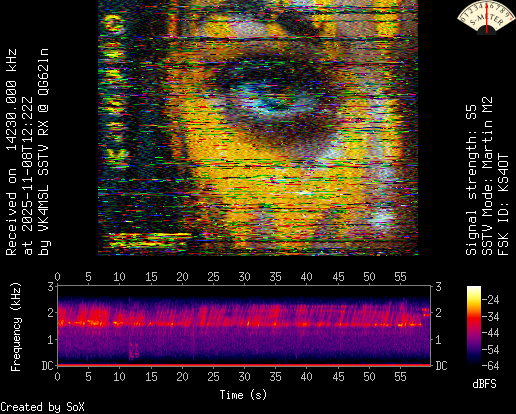Click the audio spectrogram plot
516x414 pixels.
[x=244, y=325]
